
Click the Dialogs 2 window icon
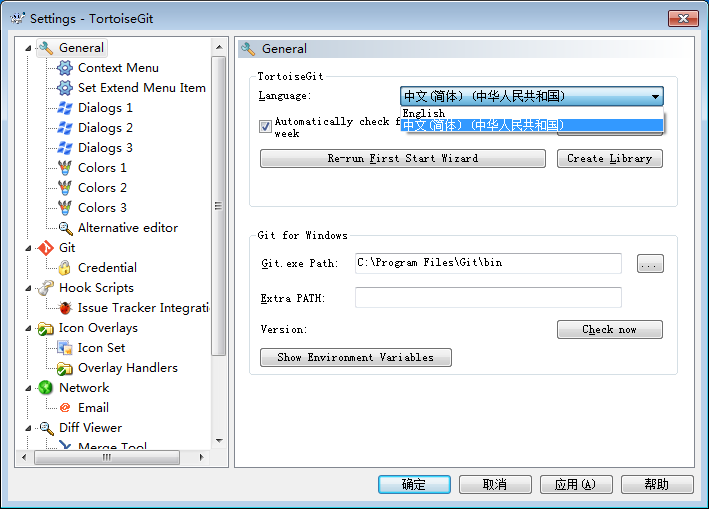click(x=65, y=127)
